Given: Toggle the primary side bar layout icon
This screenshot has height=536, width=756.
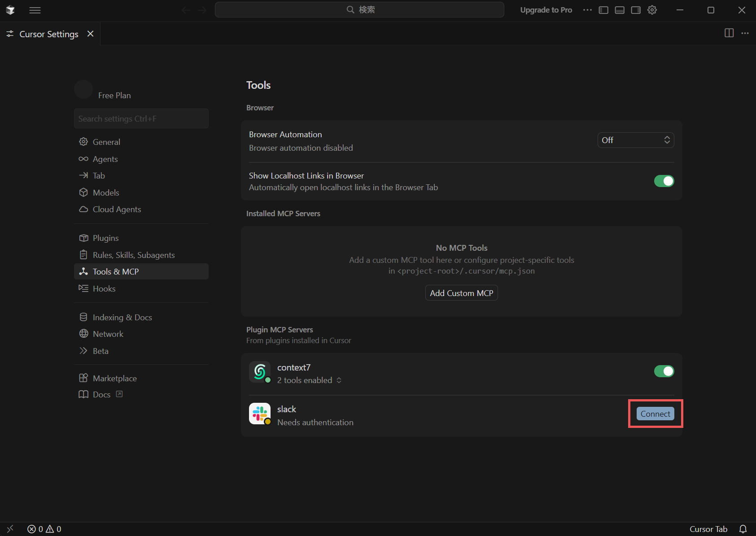Looking at the screenshot, I should (603, 10).
